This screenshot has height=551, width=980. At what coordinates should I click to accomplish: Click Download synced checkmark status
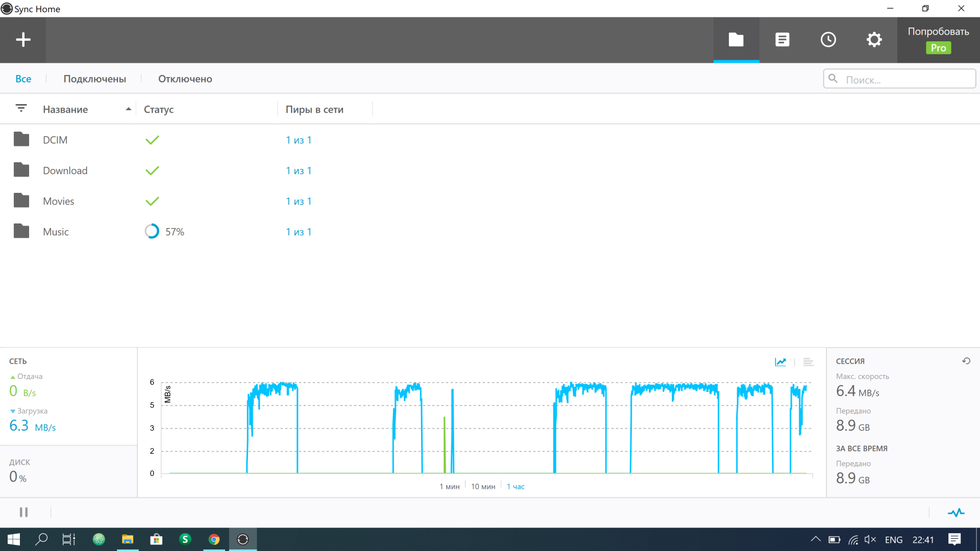[152, 170]
